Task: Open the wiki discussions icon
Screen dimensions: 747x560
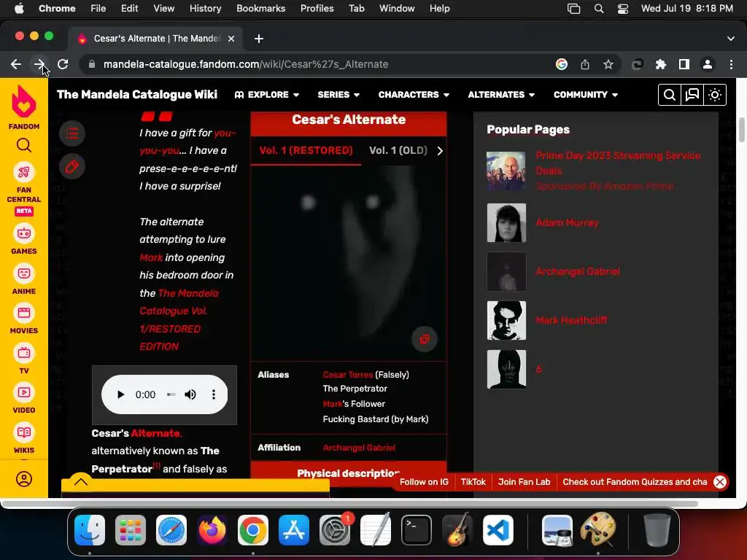Action: [x=692, y=95]
